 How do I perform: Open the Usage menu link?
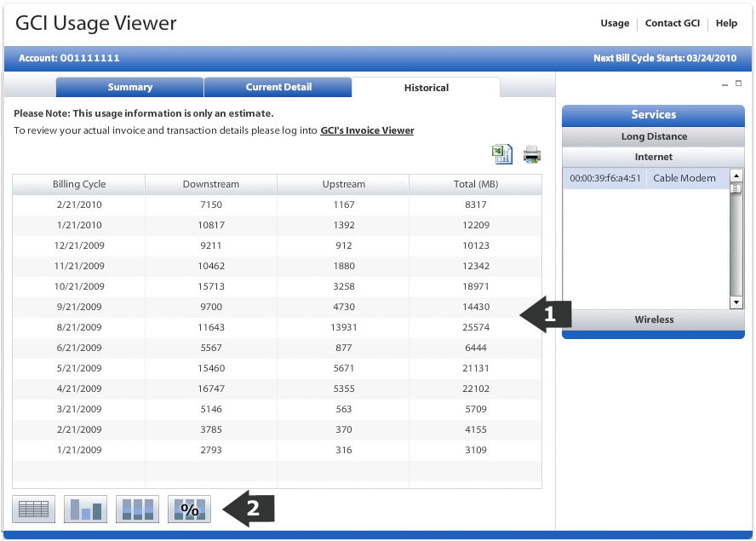(x=615, y=23)
